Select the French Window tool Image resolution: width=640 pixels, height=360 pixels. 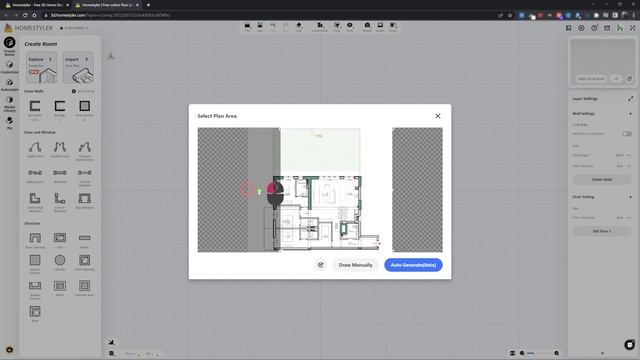[x=84, y=177]
